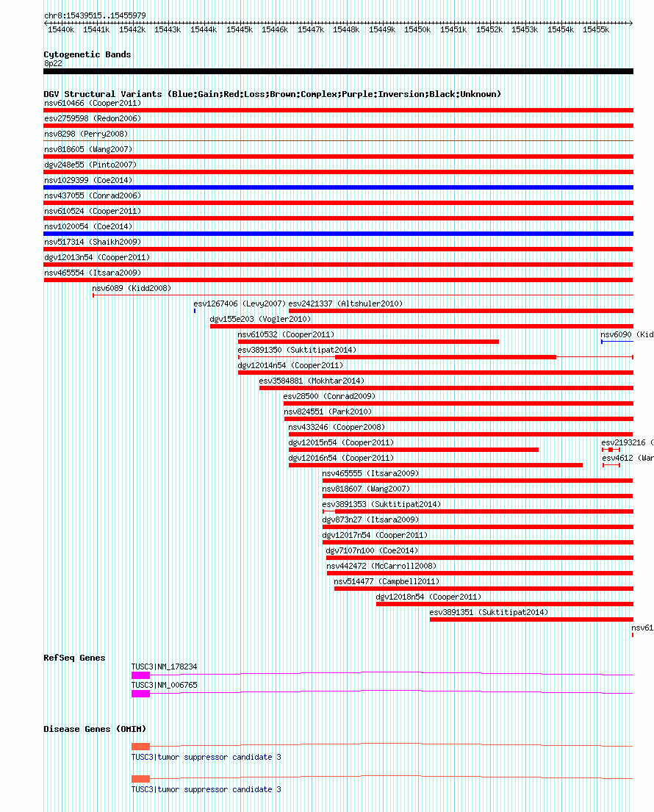
Task: Click the TUSC3|NM_178234 gene label
Action: point(164,667)
